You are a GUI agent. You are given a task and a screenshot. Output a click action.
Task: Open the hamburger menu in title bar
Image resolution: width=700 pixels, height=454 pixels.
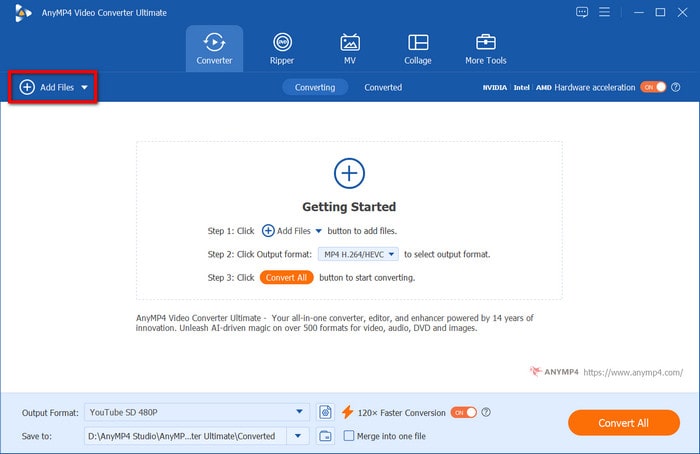coord(608,12)
